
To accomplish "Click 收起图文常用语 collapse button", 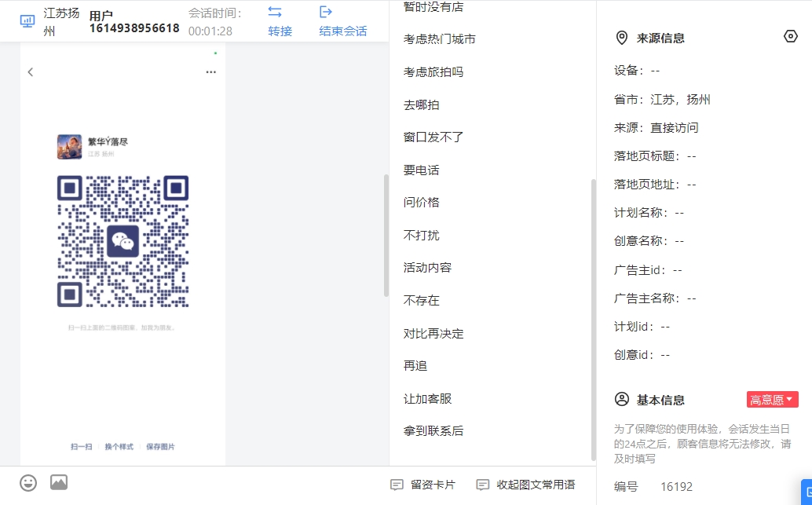I will [x=536, y=485].
